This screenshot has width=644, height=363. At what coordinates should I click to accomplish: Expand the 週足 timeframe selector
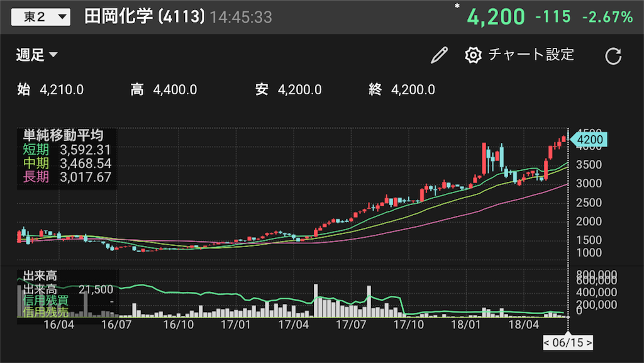click(x=37, y=55)
